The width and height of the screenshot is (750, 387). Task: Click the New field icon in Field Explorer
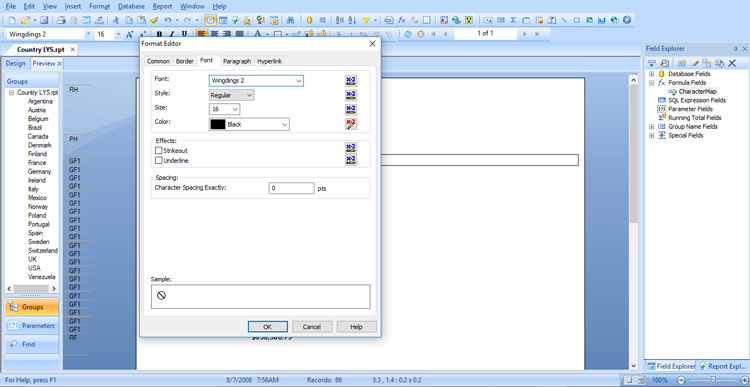[x=682, y=63]
